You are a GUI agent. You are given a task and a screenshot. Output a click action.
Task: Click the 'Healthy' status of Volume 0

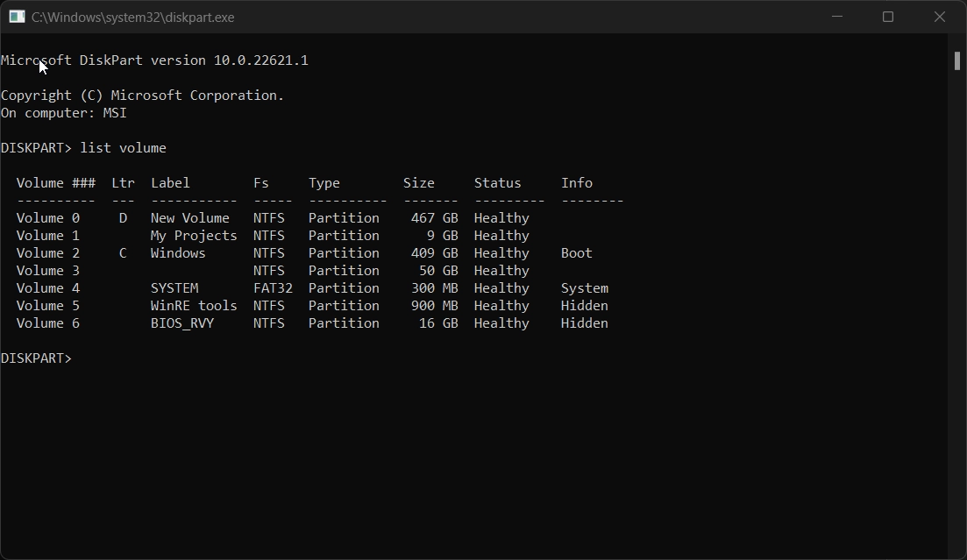(502, 218)
